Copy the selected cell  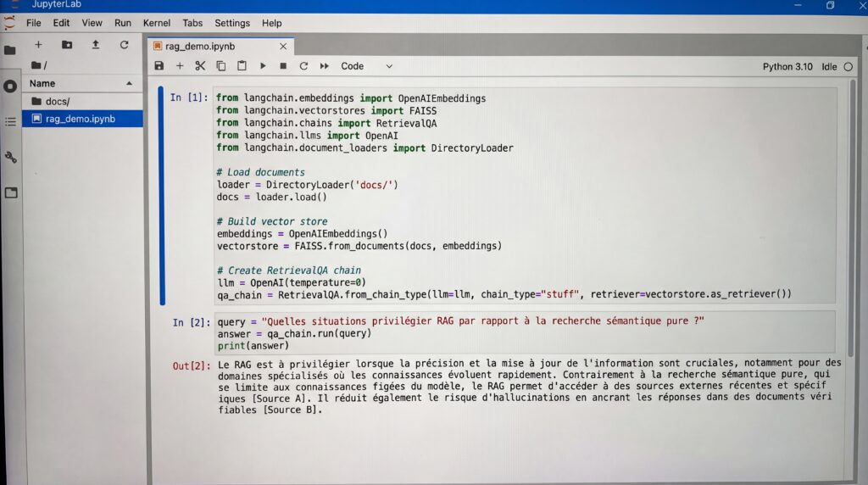pyautogui.click(x=221, y=66)
